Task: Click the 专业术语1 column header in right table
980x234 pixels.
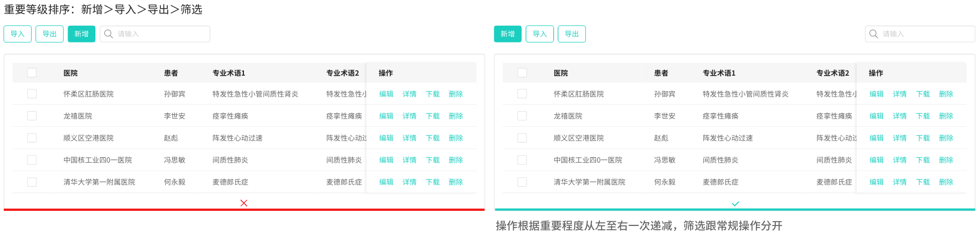Action: (719, 73)
